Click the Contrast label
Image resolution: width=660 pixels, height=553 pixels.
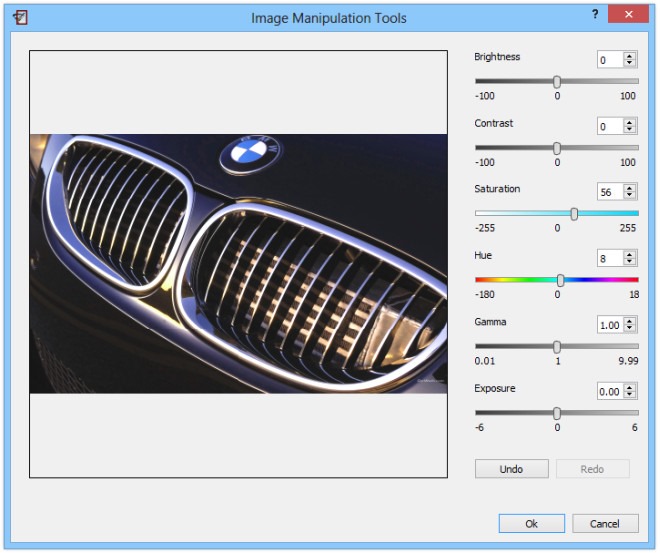494,123
